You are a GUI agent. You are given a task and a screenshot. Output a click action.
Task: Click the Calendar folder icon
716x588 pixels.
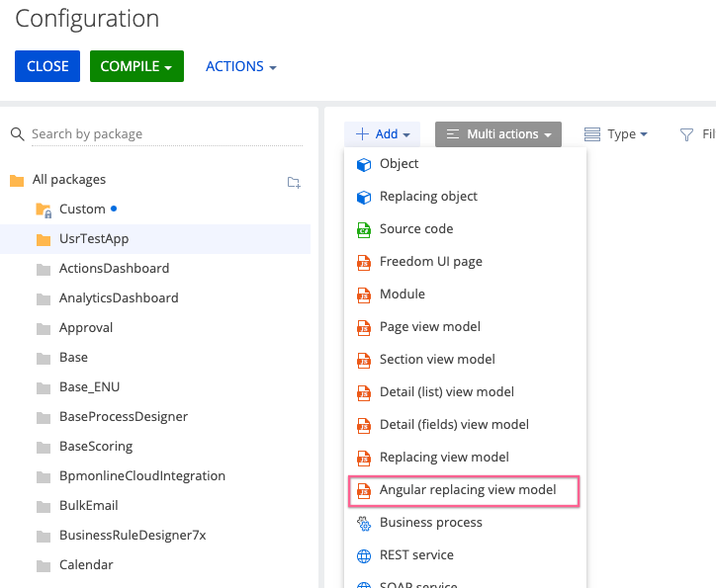click(x=44, y=566)
